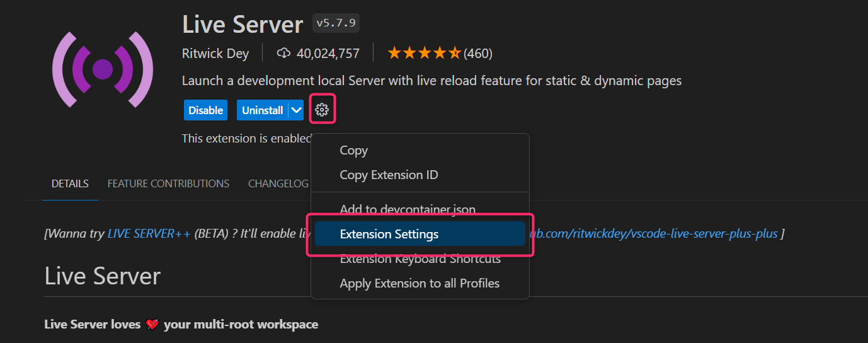Open the LIVE SERVER++ link

149,233
